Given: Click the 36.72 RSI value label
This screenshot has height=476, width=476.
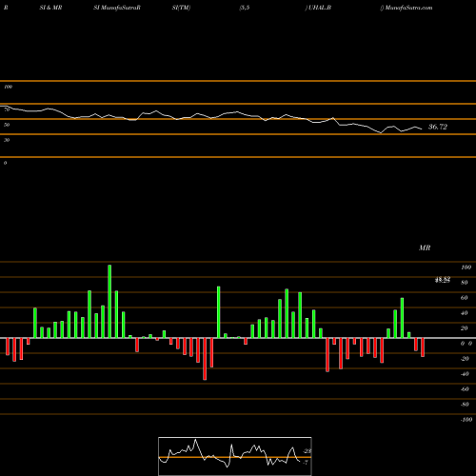Looking at the screenshot, I should [x=438, y=127].
